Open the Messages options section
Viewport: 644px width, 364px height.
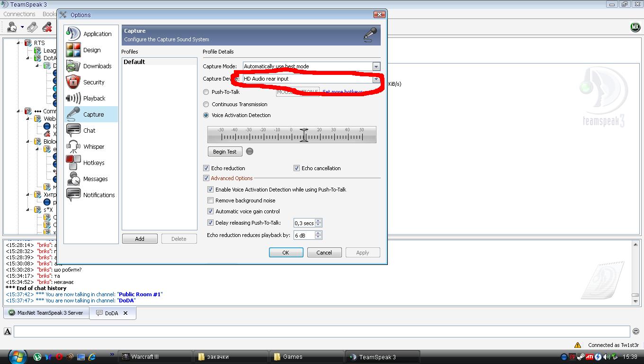point(91,179)
